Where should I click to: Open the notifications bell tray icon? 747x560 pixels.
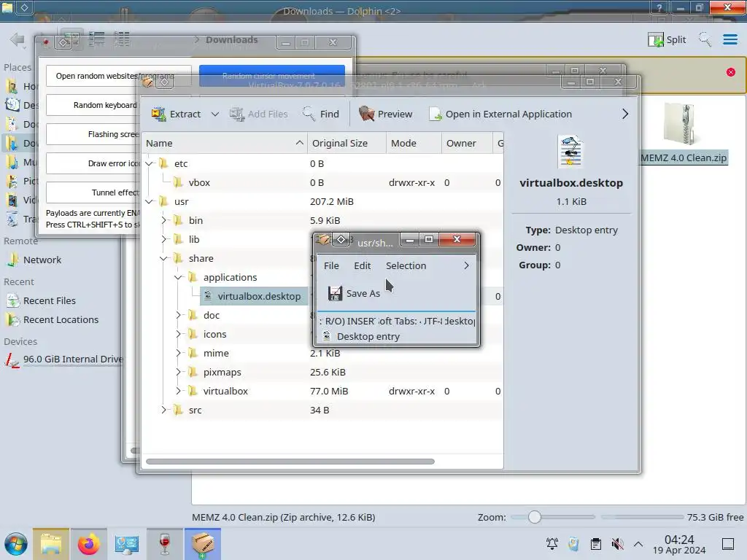(552, 544)
